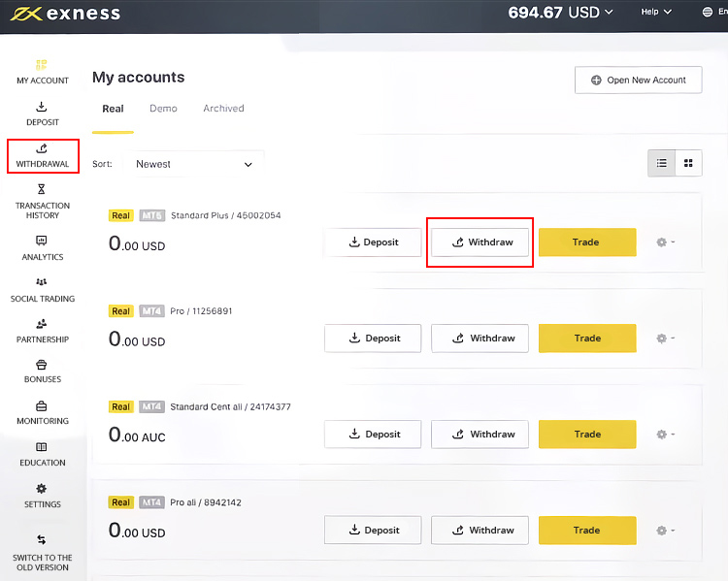The height and width of the screenshot is (581, 728).
Task: Trade on Pro 11256891 account
Action: tap(587, 339)
